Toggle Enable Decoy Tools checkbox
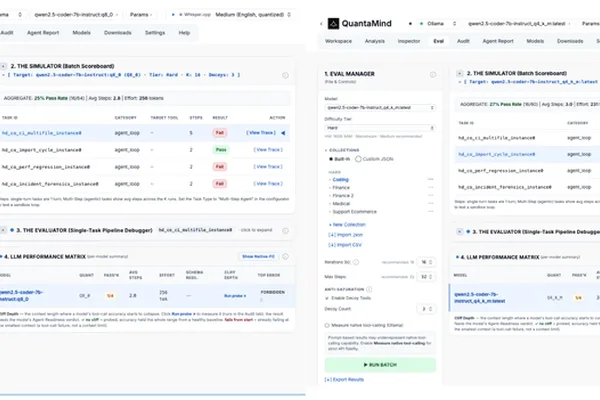Screen dimensions: 600x400 click(327, 298)
